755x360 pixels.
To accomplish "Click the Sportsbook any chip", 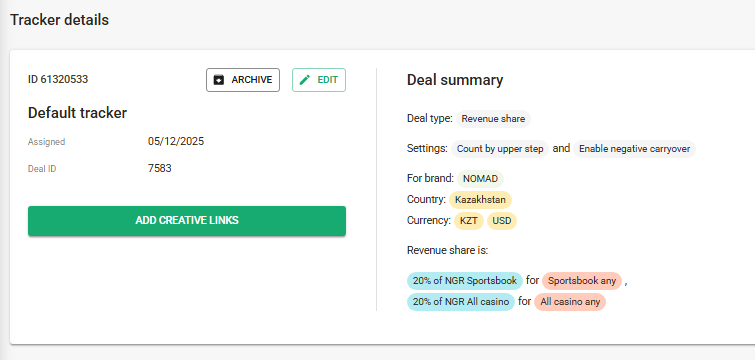I will (x=582, y=281).
